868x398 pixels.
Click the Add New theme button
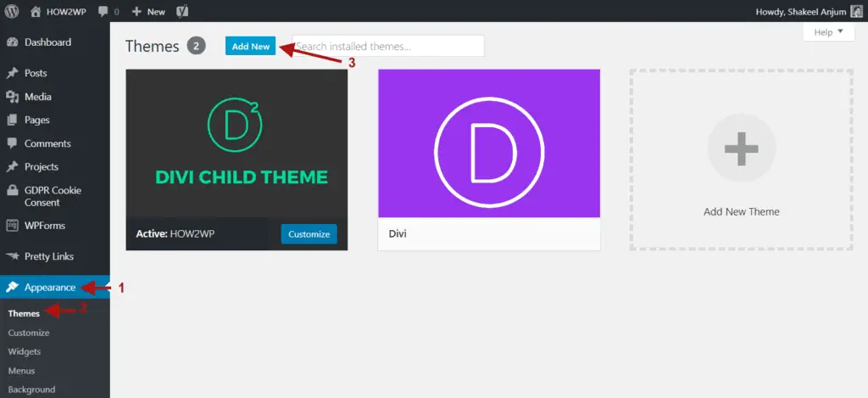pos(251,46)
